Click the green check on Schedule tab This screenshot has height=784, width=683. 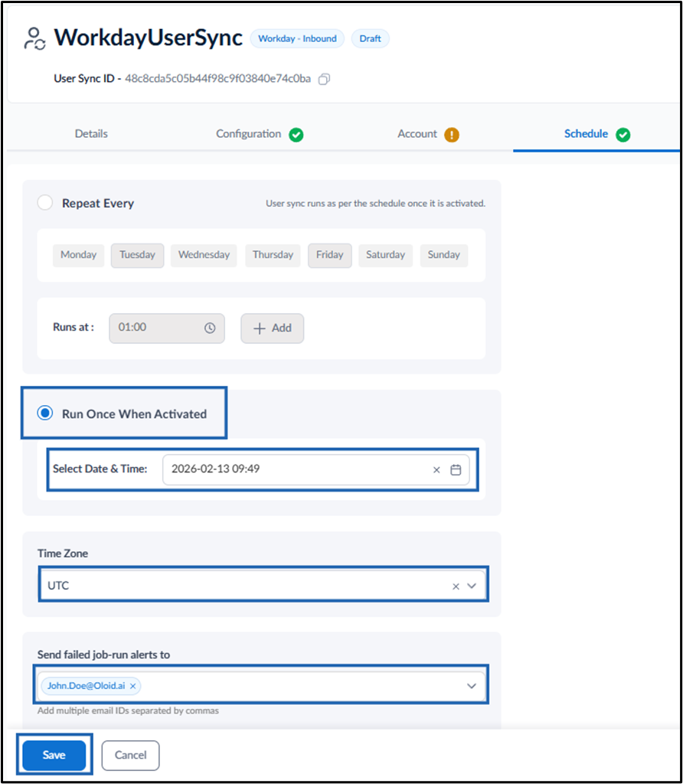click(623, 135)
